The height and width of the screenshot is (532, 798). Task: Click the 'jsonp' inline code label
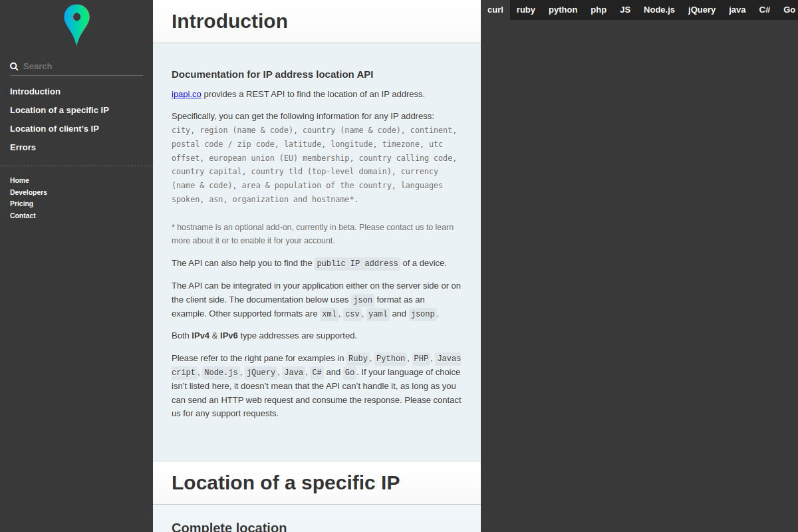(423, 314)
